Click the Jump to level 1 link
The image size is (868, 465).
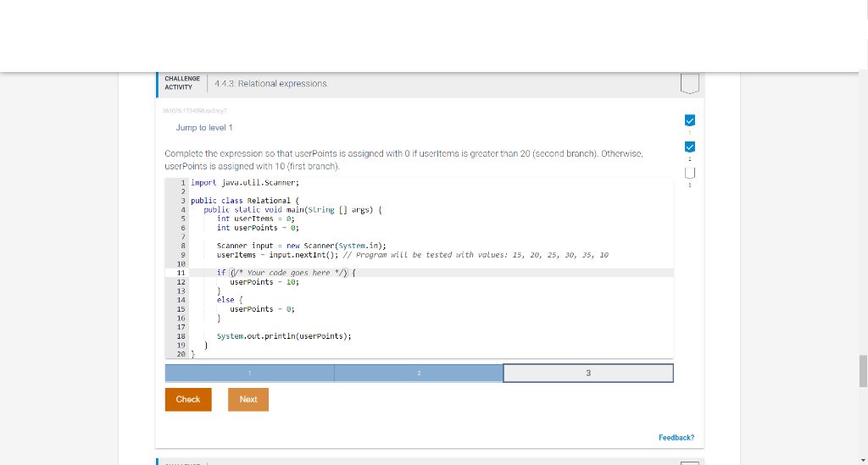[204, 128]
